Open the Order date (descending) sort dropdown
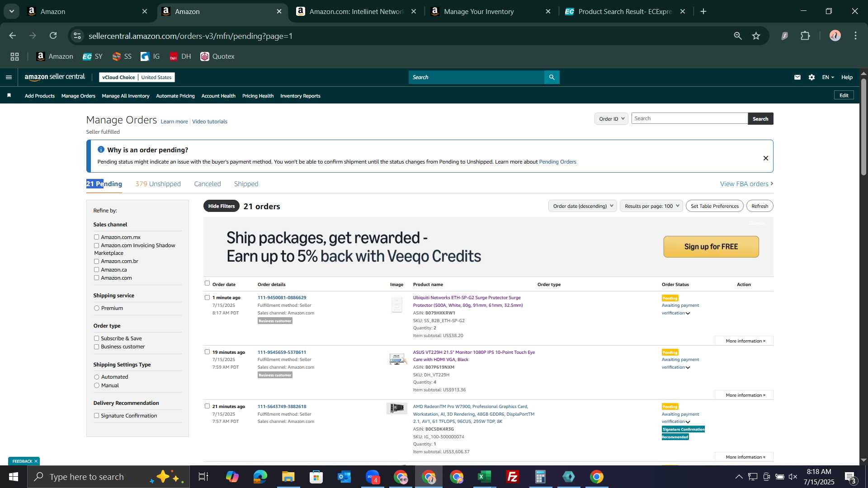Viewport: 868px width, 488px height. (x=583, y=206)
